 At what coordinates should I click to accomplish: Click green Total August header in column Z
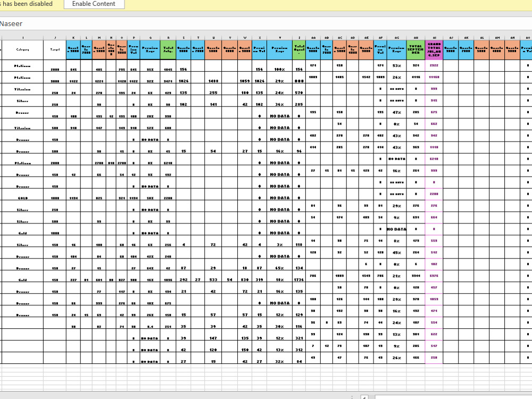299,50
